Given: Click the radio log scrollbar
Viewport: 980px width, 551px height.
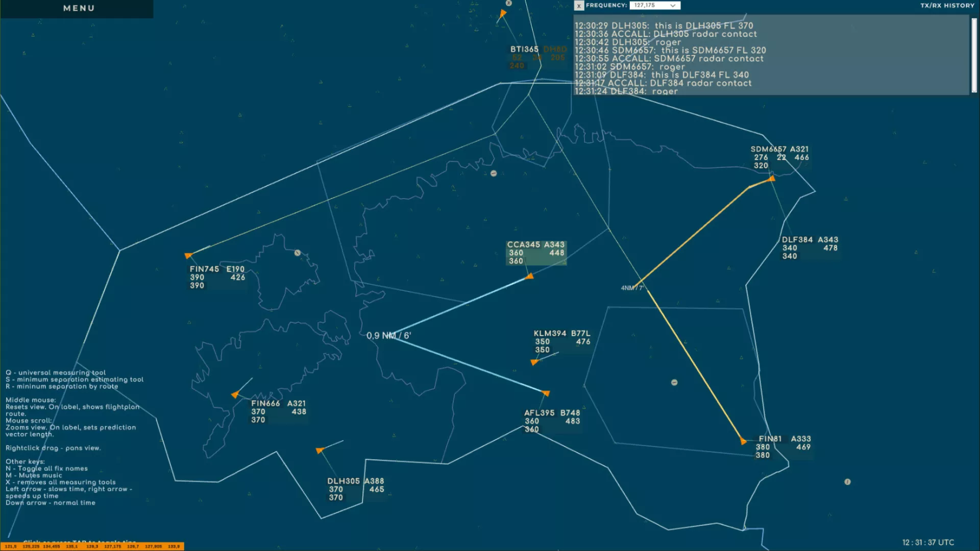Looking at the screenshot, I should point(974,55).
